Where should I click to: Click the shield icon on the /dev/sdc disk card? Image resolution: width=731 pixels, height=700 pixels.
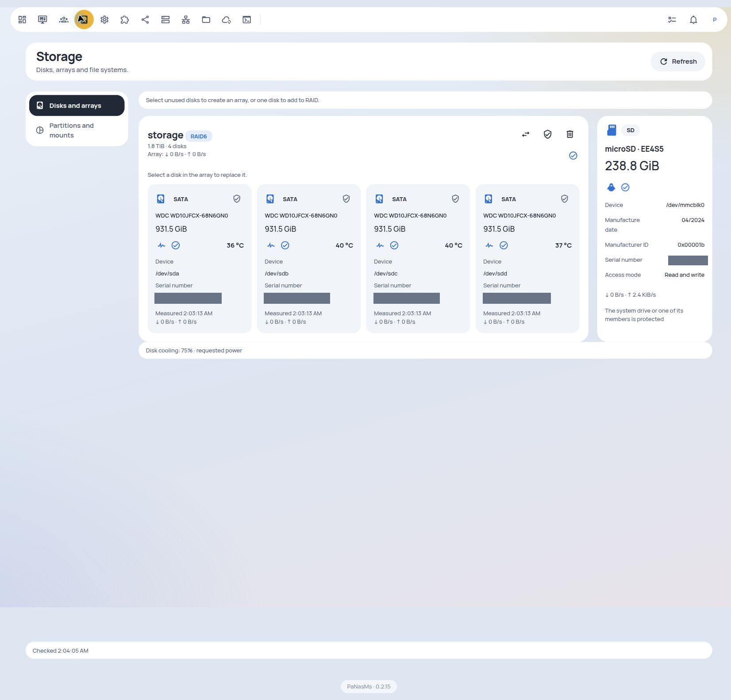pos(455,199)
